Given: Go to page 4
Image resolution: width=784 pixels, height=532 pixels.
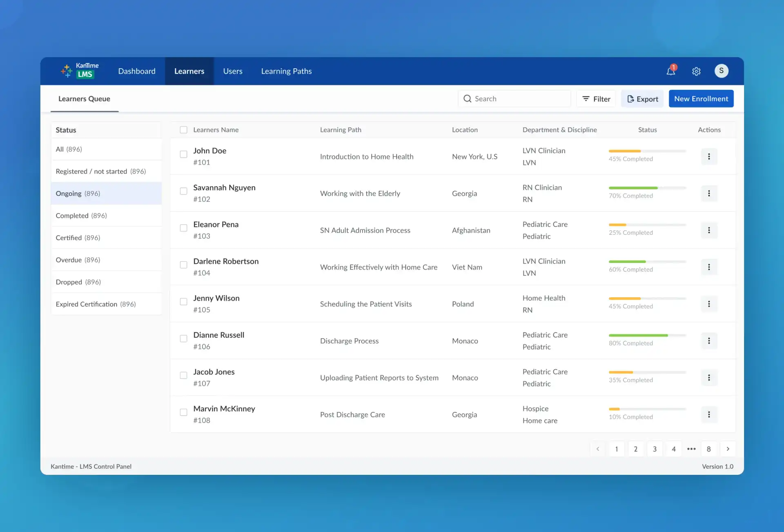Looking at the screenshot, I should pos(674,449).
